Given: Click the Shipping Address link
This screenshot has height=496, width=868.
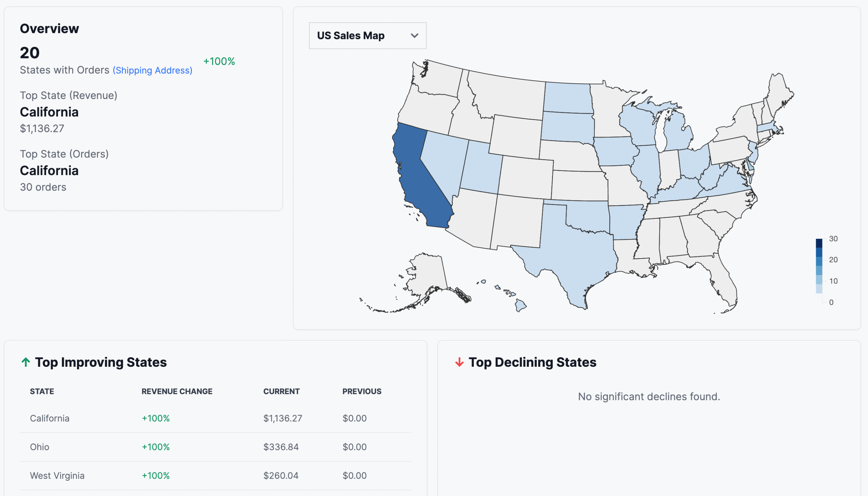Looking at the screenshot, I should tap(152, 70).
